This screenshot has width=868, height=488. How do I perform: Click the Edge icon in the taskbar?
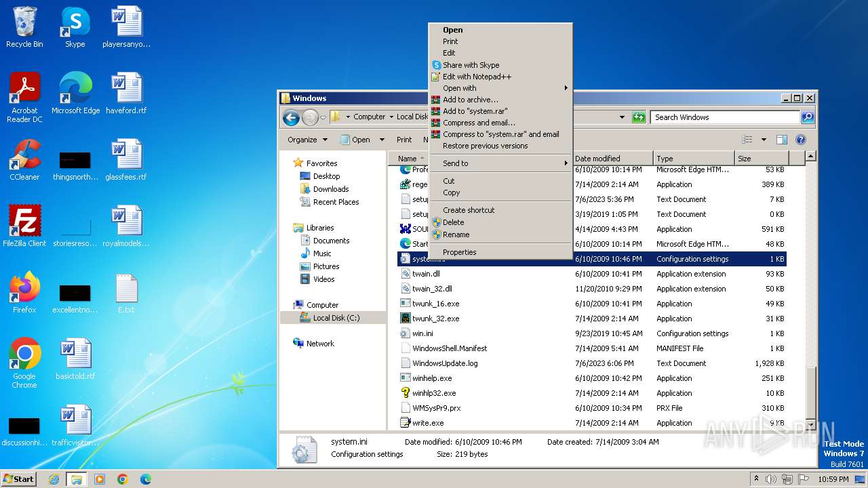(x=145, y=479)
